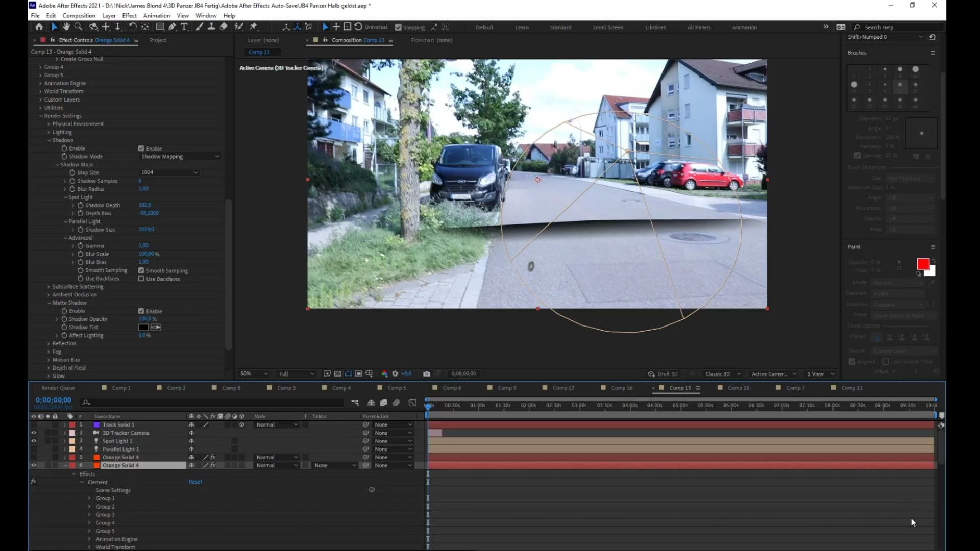This screenshot has width=980, height=551.
Task: Click Reset link for Element effect
Action: (195, 482)
